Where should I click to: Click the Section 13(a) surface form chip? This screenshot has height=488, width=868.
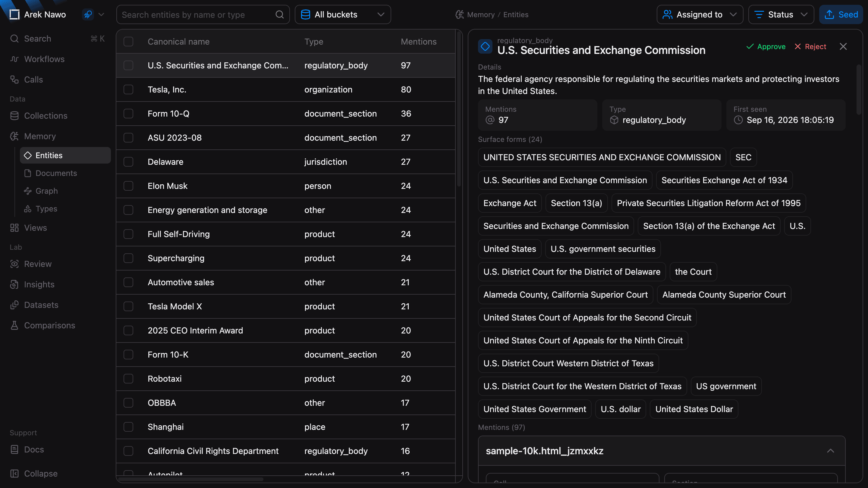tap(577, 203)
